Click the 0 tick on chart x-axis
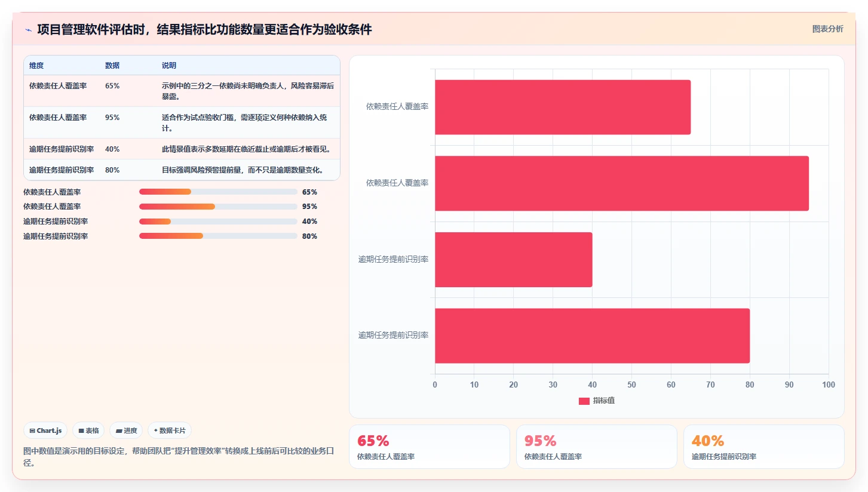This screenshot has height=492, width=868. (x=435, y=385)
